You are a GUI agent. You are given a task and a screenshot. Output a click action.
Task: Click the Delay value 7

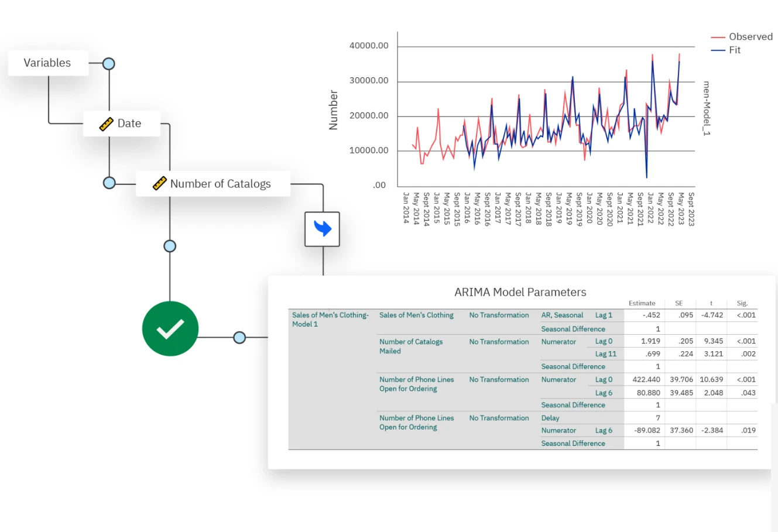pos(658,418)
